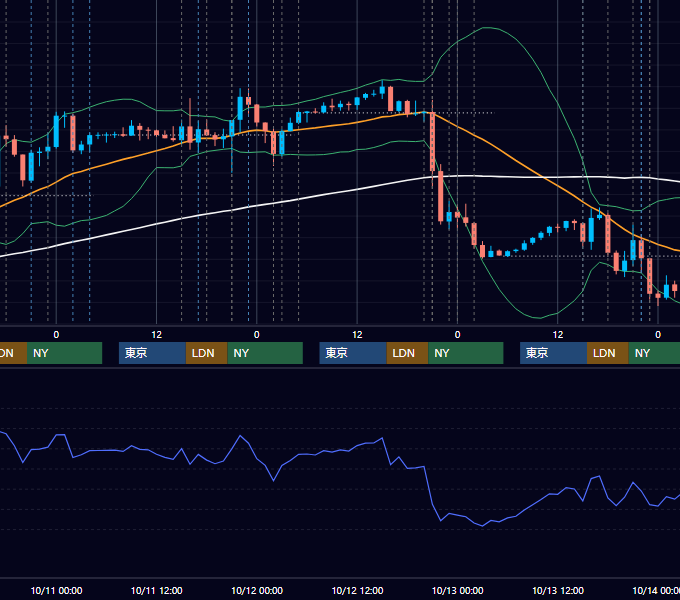
Task: Select the NY session block spanning 10/13 00:00
Action: 466,353
